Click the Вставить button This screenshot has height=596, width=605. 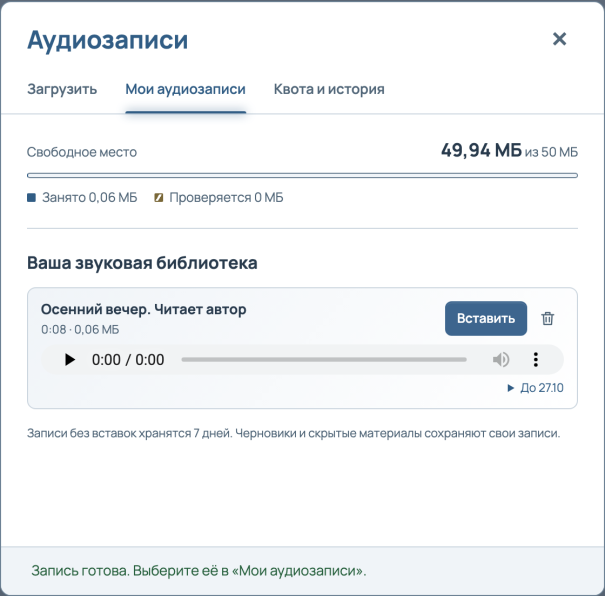tap(486, 318)
